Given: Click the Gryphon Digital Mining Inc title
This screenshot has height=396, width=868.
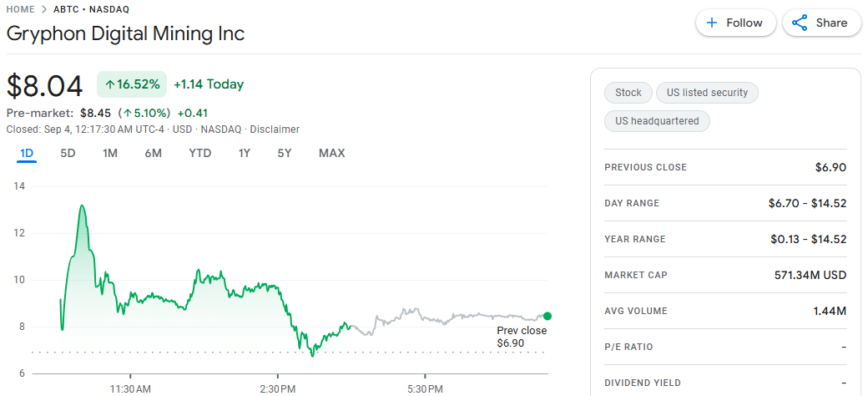Looking at the screenshot, I should (126, 33).
